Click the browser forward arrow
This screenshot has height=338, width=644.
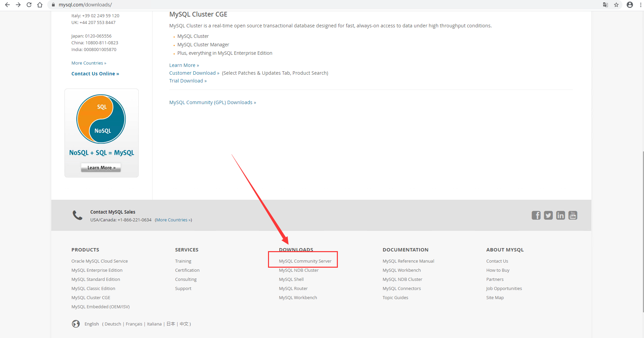click(x=18, y=5)
